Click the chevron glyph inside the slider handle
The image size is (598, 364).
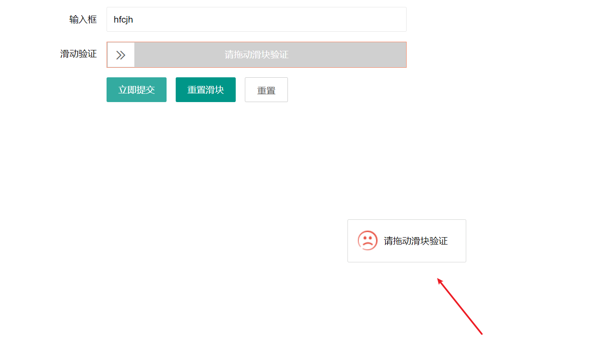[x=120, y=54]
